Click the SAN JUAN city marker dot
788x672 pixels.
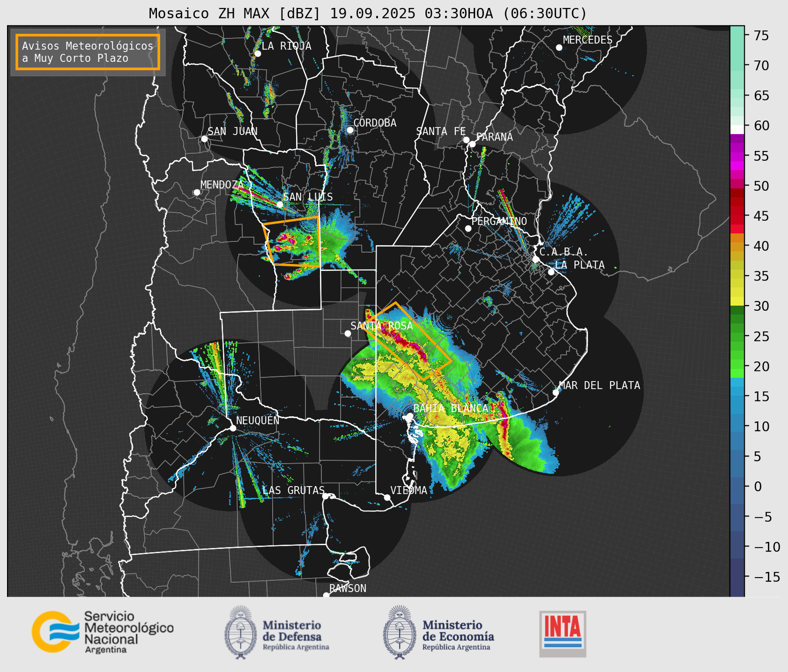click(204, 139)
